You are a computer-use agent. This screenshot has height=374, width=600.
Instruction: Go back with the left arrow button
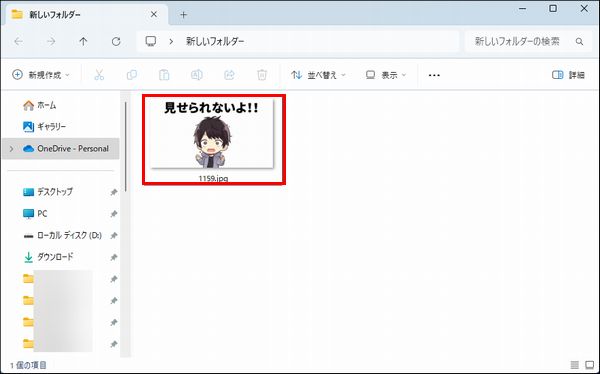pyautogui.click(x=18, y=41)
